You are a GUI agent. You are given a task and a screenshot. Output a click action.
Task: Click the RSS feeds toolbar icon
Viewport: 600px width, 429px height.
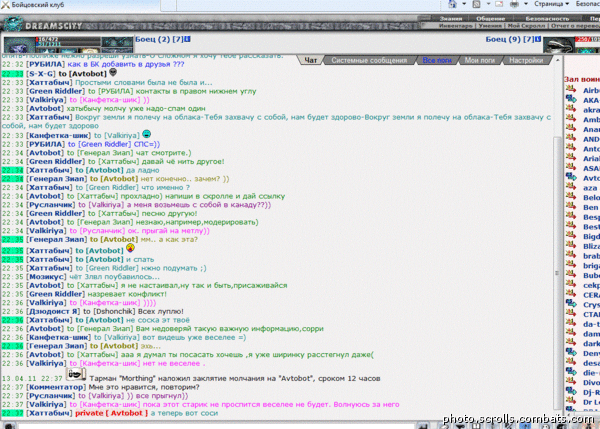[x=476, y=4]
